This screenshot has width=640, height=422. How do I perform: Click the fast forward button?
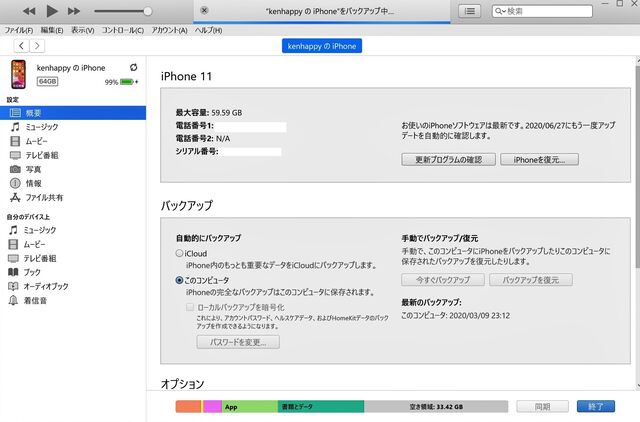click(x=74, y=11)
